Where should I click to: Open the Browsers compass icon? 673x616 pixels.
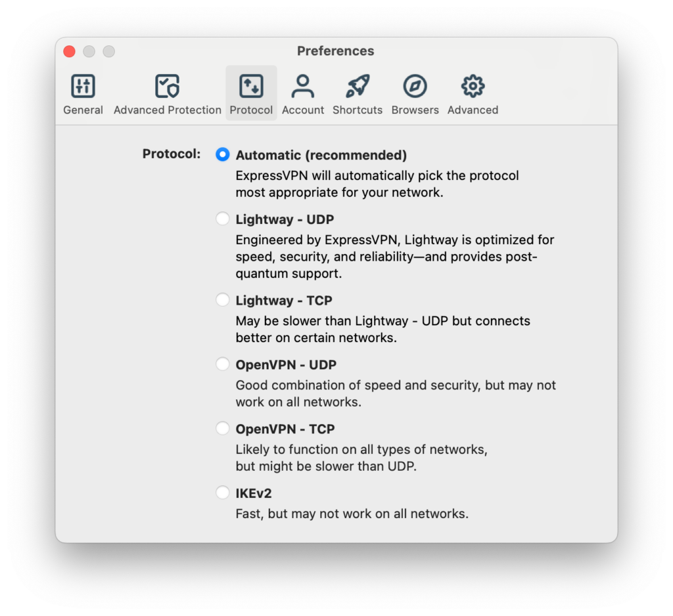[415, 86]
